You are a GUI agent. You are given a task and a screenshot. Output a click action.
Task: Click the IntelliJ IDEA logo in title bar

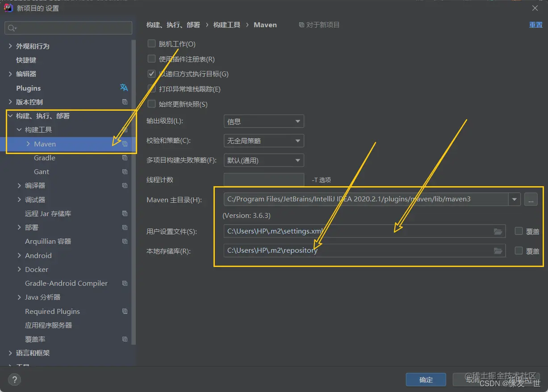tap(8, 8)
